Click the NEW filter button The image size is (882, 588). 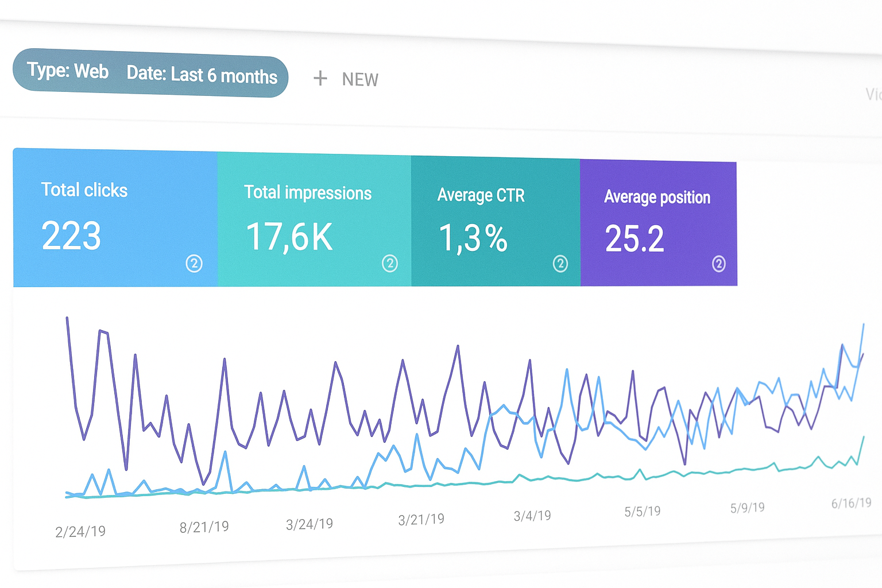360,79
